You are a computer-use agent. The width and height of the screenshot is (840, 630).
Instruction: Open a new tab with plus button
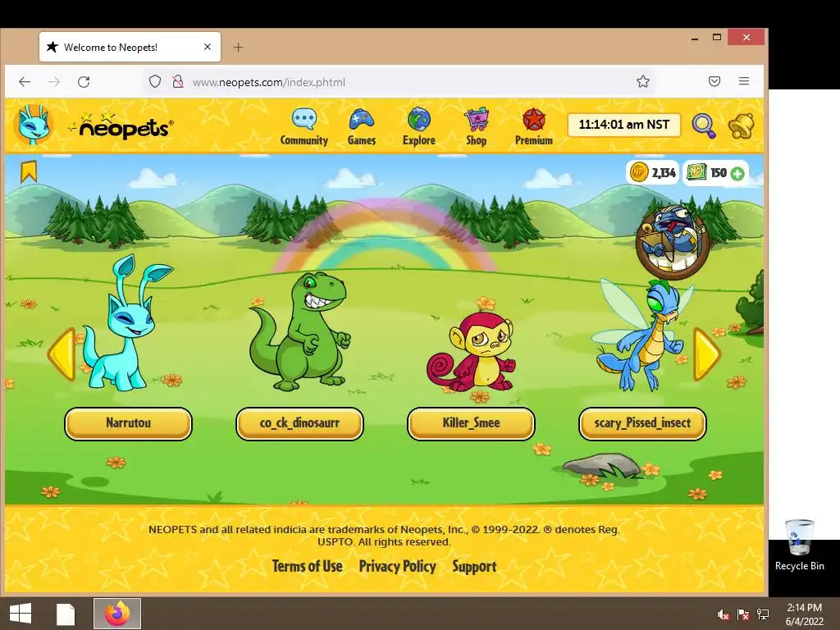coord(239,47)
